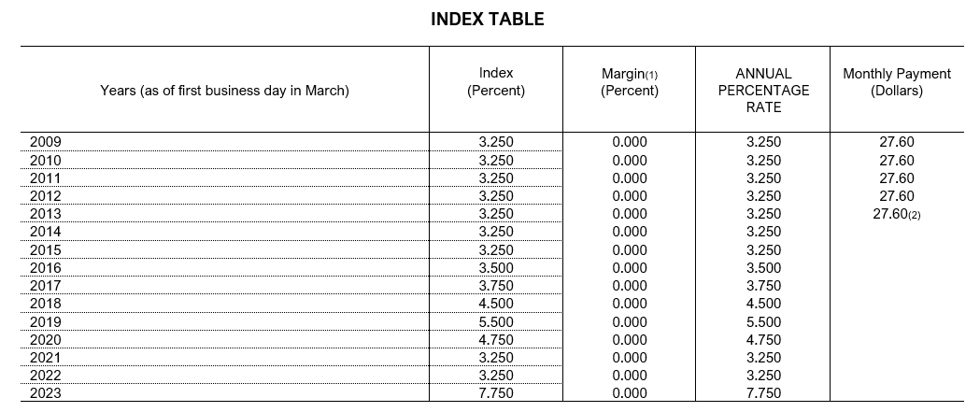Click the 2021 year cell
The image size is (980, 412).
(46, 358)
